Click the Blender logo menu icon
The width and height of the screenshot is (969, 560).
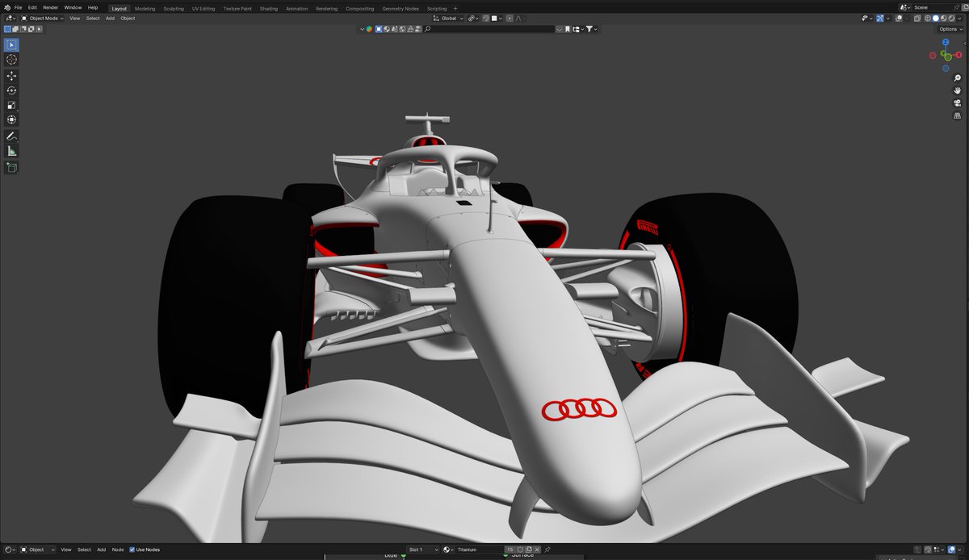point(6,7)
